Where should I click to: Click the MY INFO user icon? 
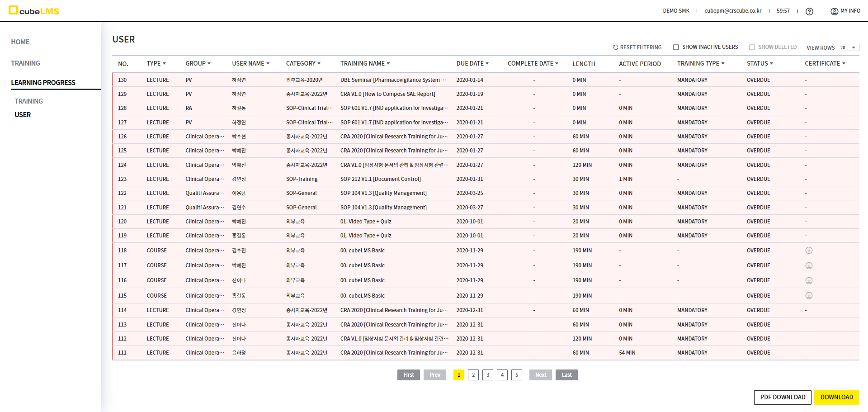point(834,11)
